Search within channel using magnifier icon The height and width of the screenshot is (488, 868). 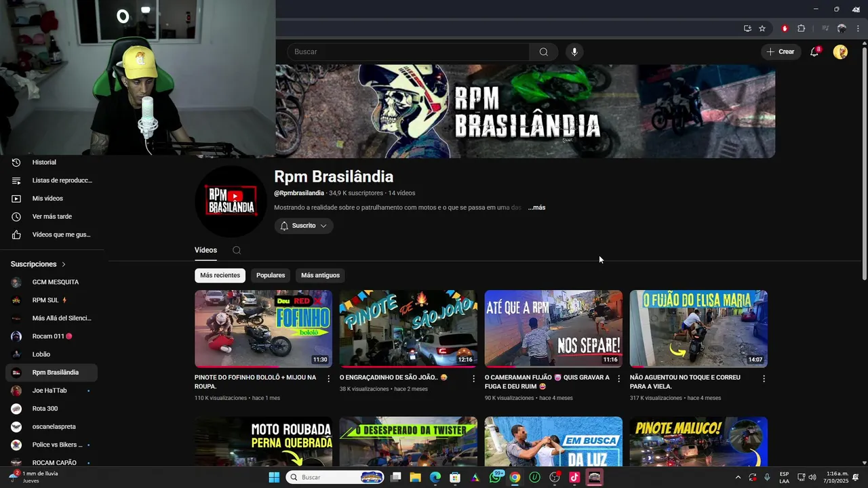tap(237, 250)
